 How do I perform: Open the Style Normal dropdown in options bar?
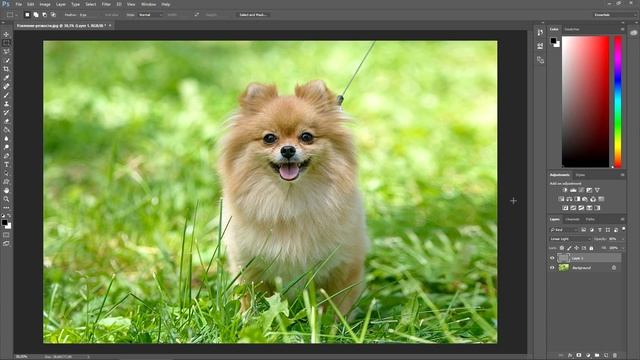150,15
